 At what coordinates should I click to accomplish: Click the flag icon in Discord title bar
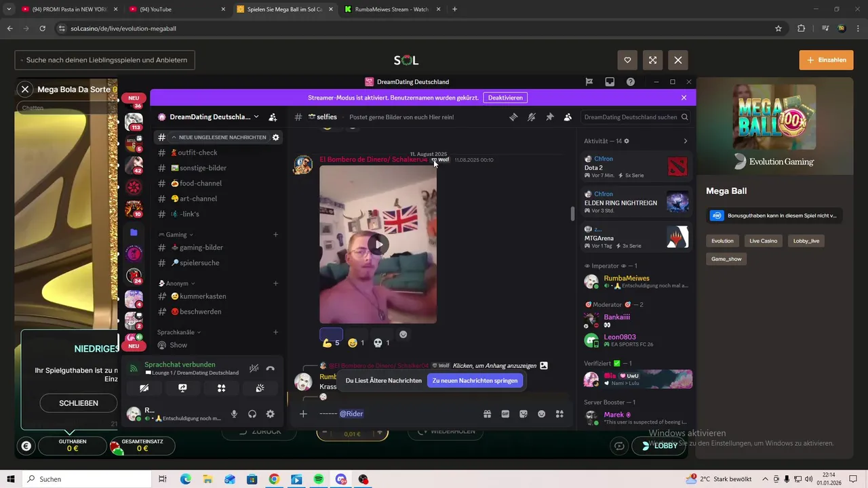pos(589,81)
